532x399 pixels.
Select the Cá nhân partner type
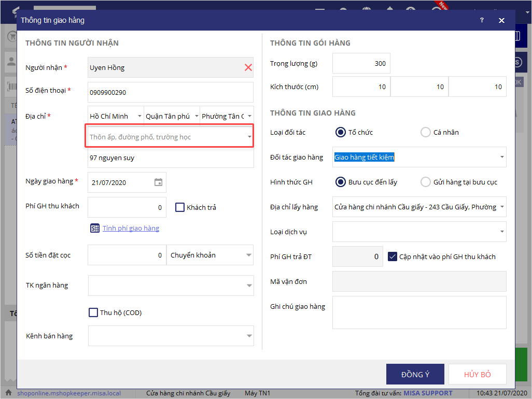(x=425, y=132)
